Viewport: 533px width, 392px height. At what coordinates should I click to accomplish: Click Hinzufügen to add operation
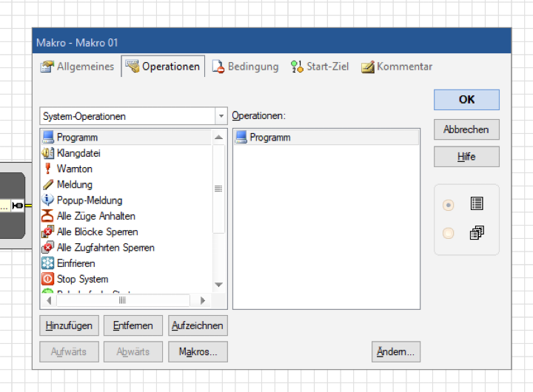69,325
